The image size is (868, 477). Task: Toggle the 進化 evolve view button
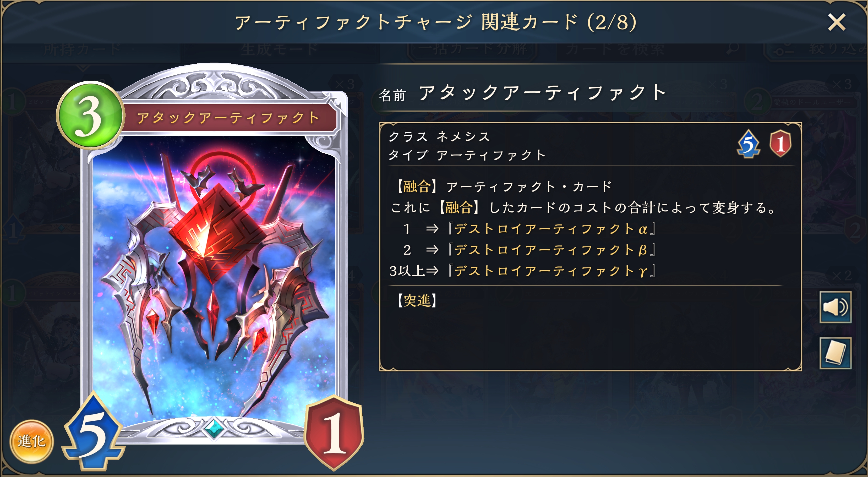coord(32,441)
